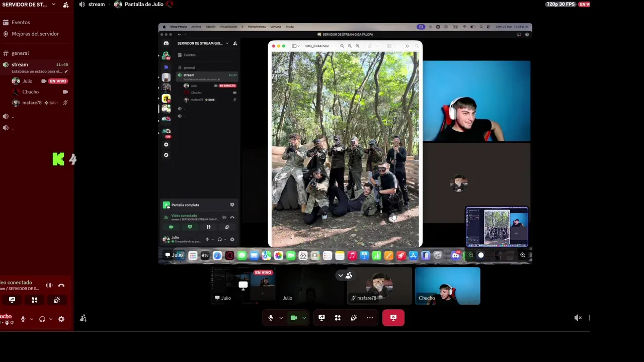The height and width of the screenshot is (362, 644).
Task: Open Music app in streamed dock
Action: click(352, 256)
